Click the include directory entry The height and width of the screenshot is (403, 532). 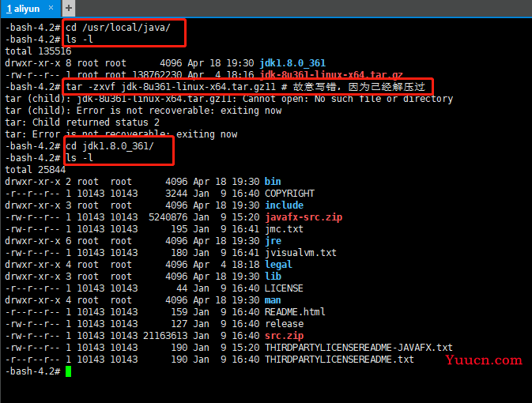pos(284,205)
